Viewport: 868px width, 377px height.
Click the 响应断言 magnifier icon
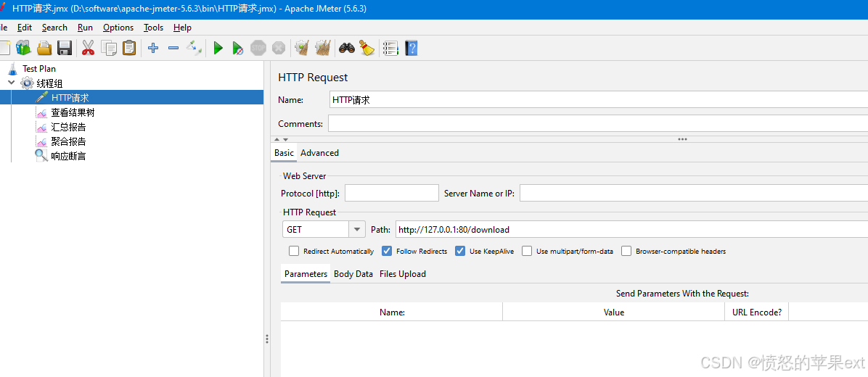[41, 155]
